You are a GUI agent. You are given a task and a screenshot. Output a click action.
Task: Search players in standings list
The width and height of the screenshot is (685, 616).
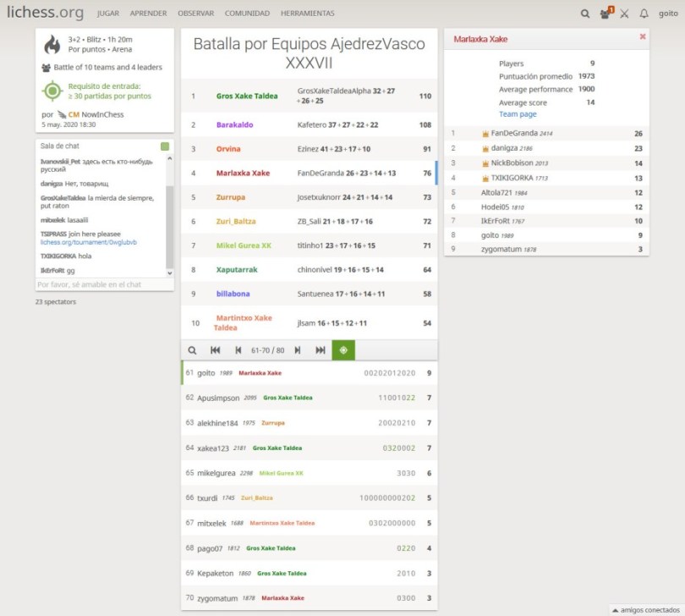pyautogui.click(x=193, y=350)
